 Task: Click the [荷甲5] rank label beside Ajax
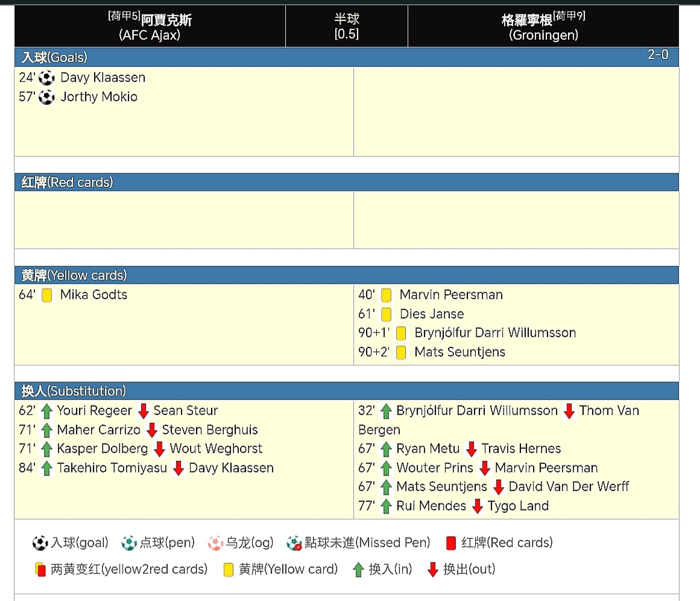(x=124, y=16)
